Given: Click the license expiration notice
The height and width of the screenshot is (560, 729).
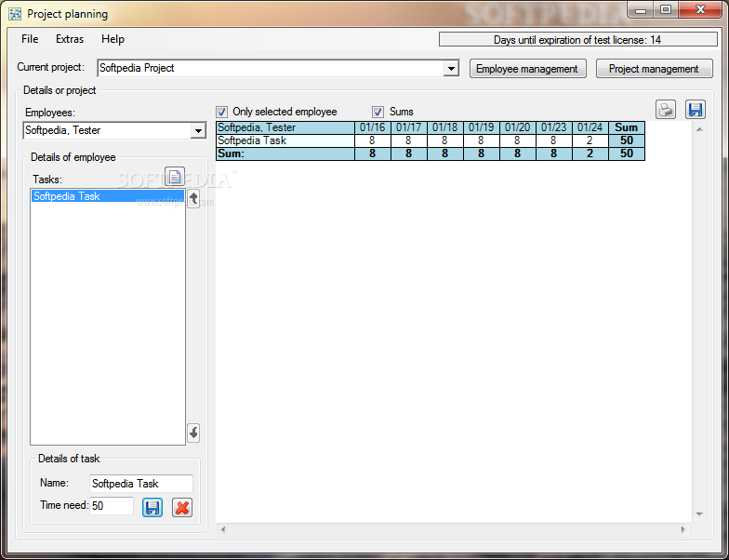Looking at the screenshot, I should (578, 40).
